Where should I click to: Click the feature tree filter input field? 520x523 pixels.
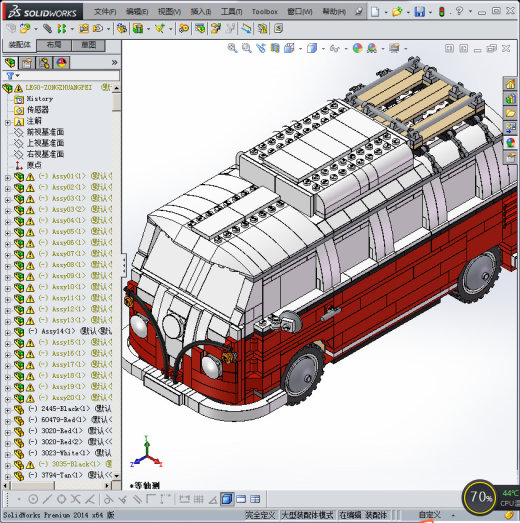(69, 76)
